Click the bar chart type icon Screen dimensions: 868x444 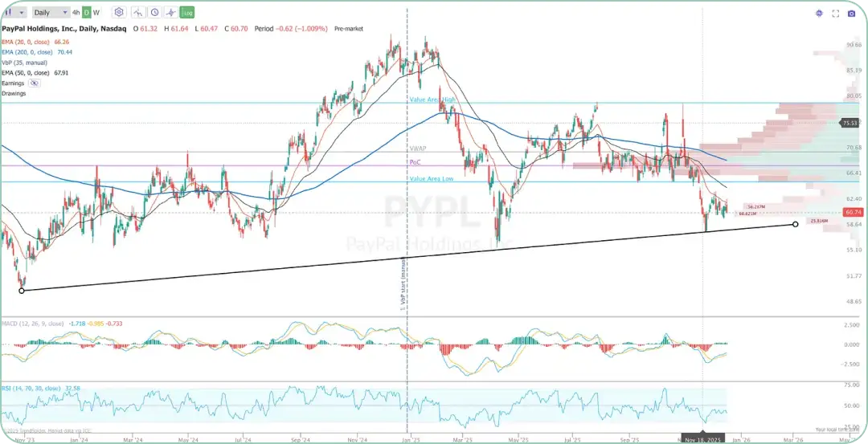[x=7, y=12]
